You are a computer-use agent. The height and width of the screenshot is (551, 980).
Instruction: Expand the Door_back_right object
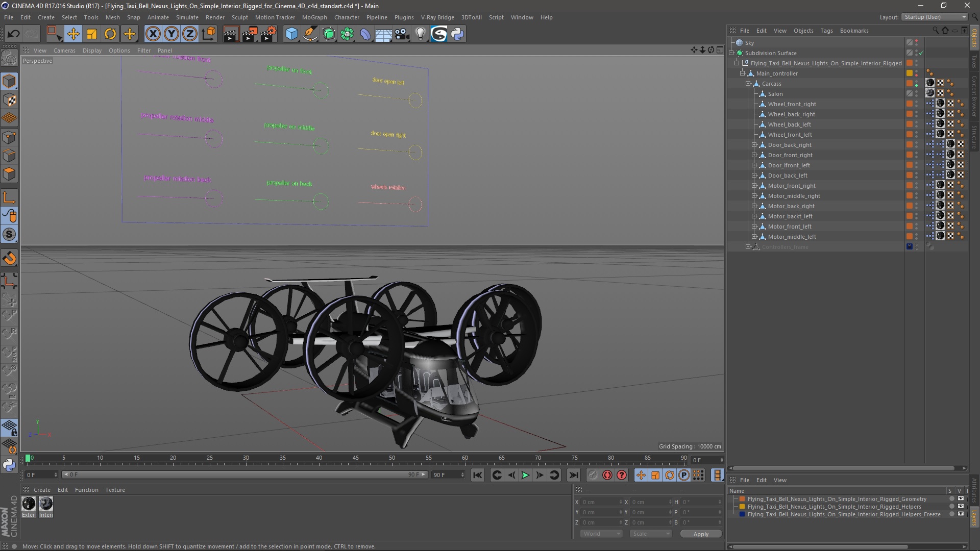pyautogui.click(x=754, y=145)
